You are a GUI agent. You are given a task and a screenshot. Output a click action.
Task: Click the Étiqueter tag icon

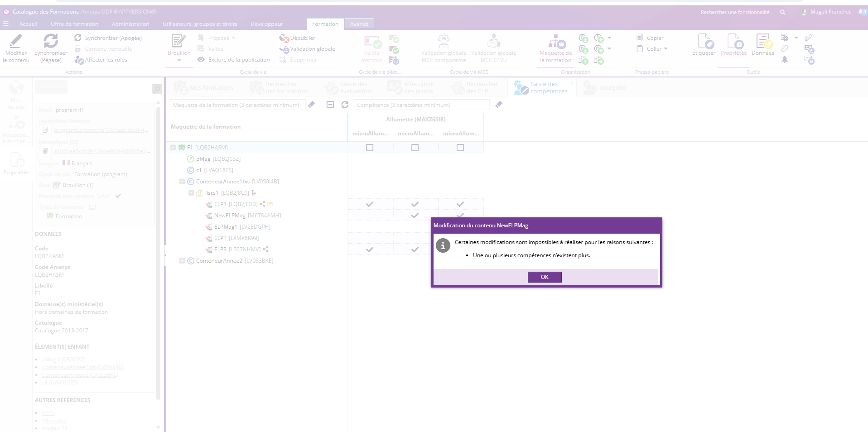705,41
